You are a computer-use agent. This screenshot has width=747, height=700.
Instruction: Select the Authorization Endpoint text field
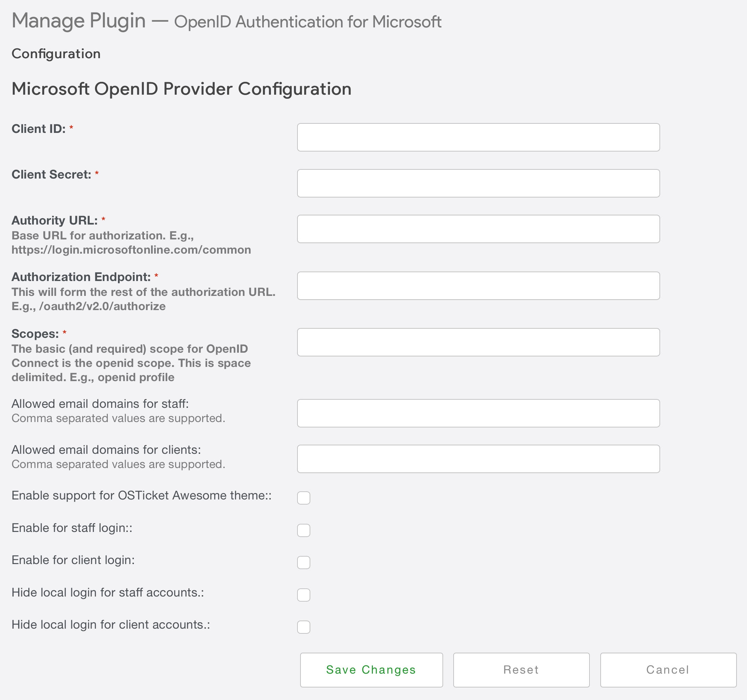[x=478, y=286]
